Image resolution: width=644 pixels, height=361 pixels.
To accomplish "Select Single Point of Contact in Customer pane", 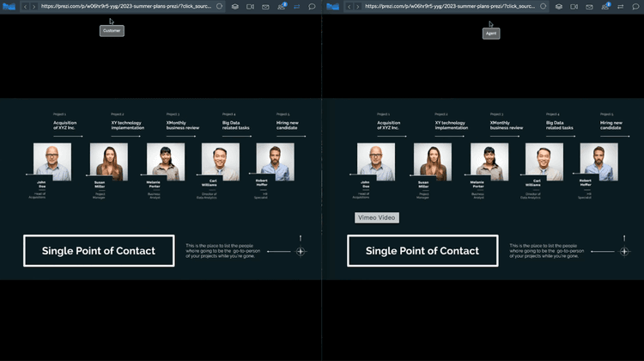I will (x=99, y=251).
